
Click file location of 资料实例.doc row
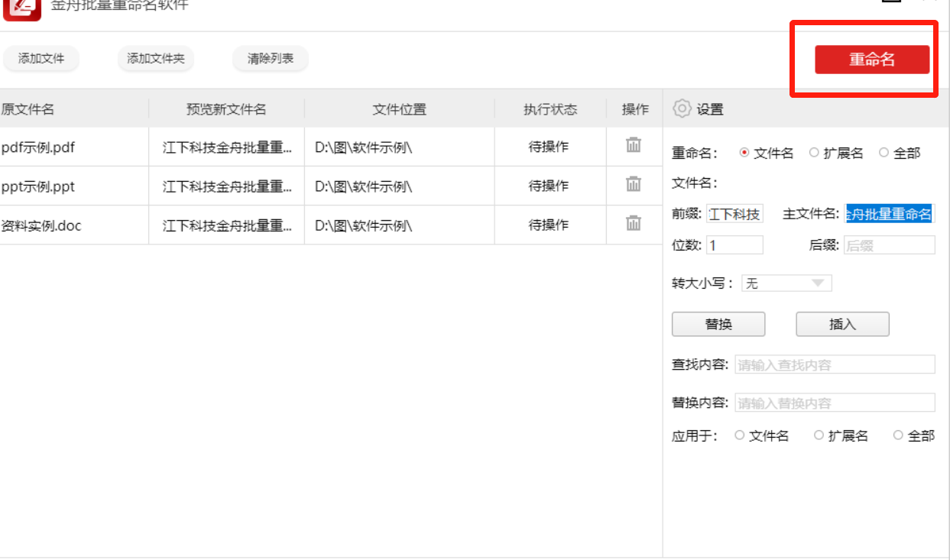click(x=363, y=225)
